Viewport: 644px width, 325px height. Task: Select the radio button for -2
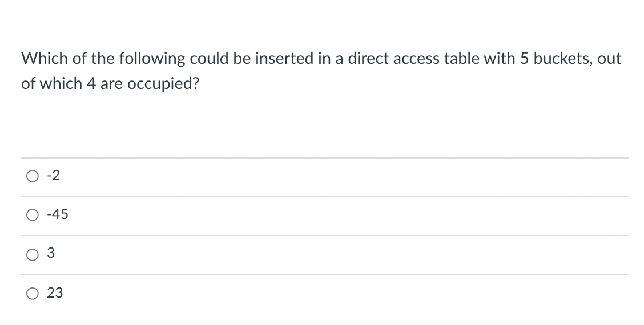click(x=33, y=176)
